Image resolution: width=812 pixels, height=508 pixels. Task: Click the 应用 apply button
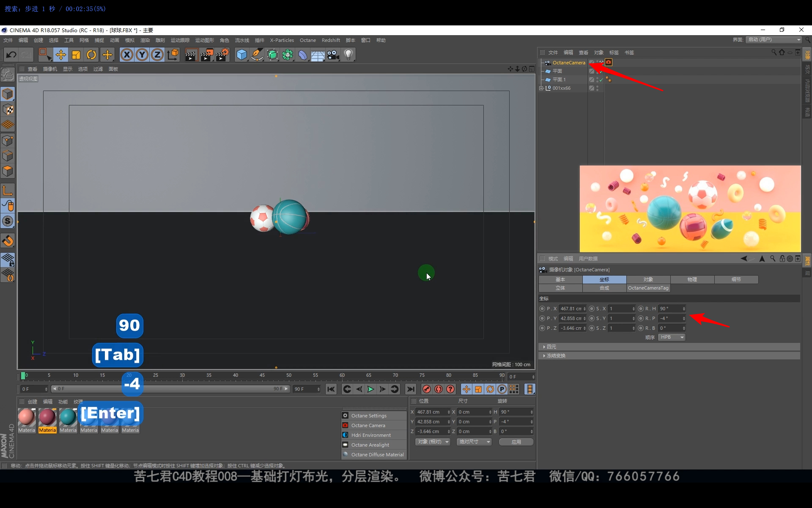click(516, 442)
